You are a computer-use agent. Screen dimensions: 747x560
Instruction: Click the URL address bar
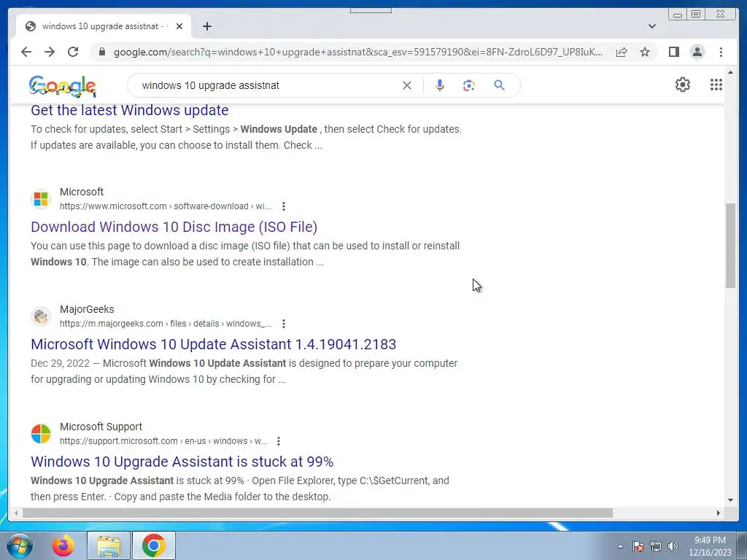point(357,52)
